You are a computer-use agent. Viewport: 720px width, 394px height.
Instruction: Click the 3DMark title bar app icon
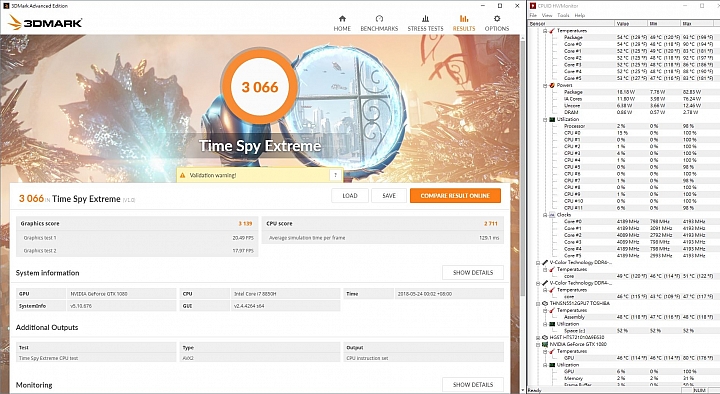click(x=6, y=6)
